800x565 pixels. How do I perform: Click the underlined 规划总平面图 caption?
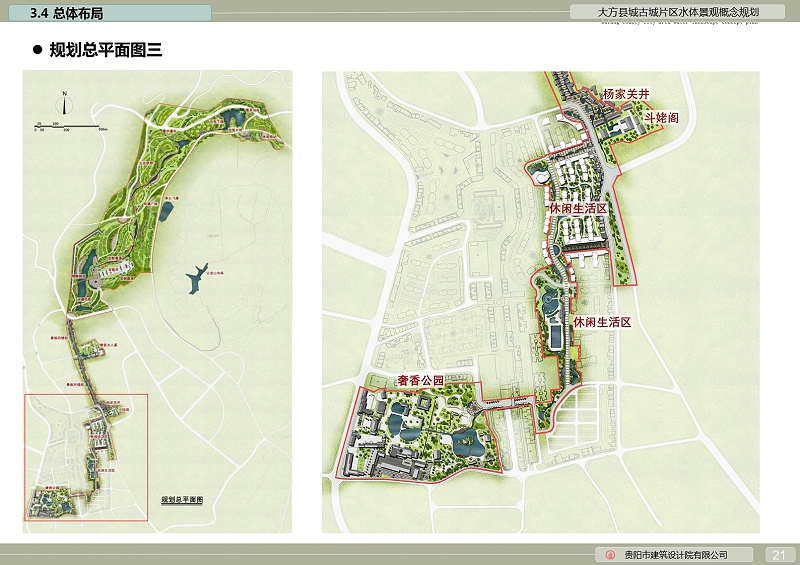[x=182, y=498]
